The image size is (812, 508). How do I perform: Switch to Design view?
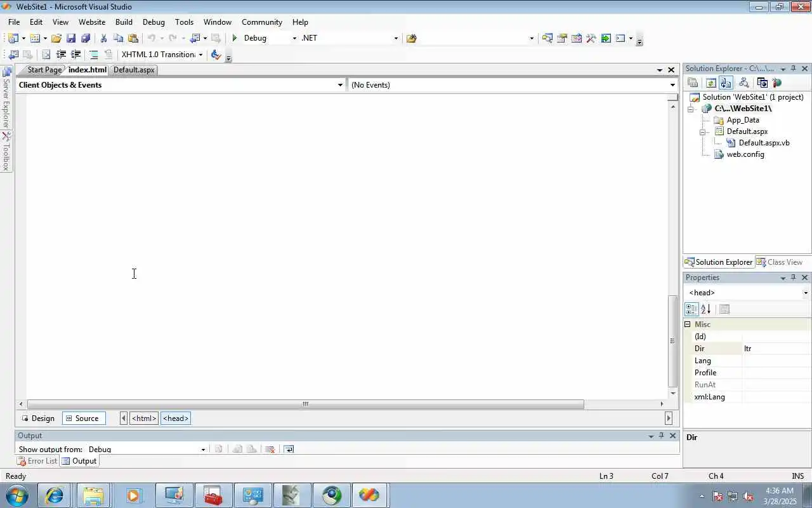pos(38,418)
